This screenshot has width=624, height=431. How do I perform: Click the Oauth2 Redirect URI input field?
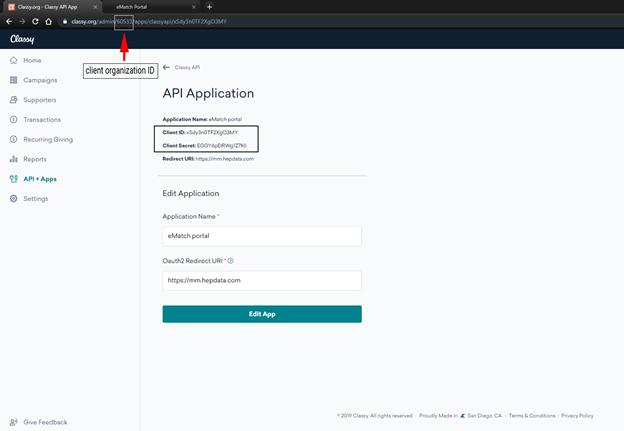click(x=262, y=281)
